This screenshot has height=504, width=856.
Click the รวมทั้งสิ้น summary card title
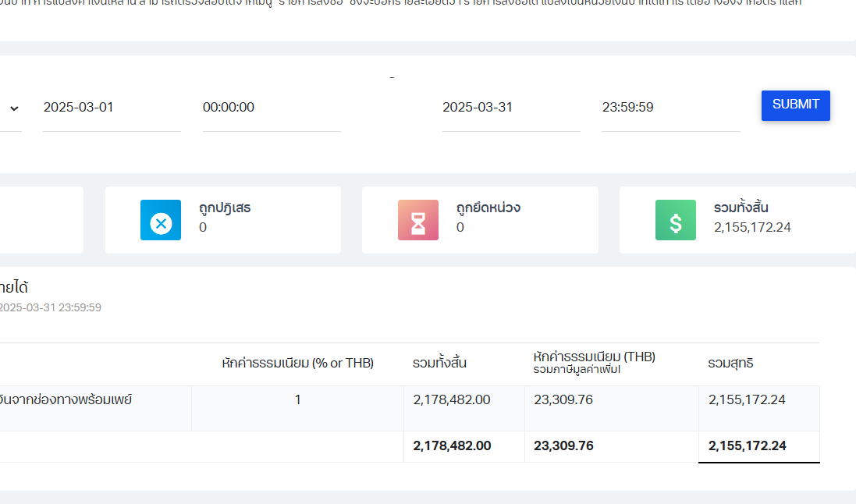point(741,208)
